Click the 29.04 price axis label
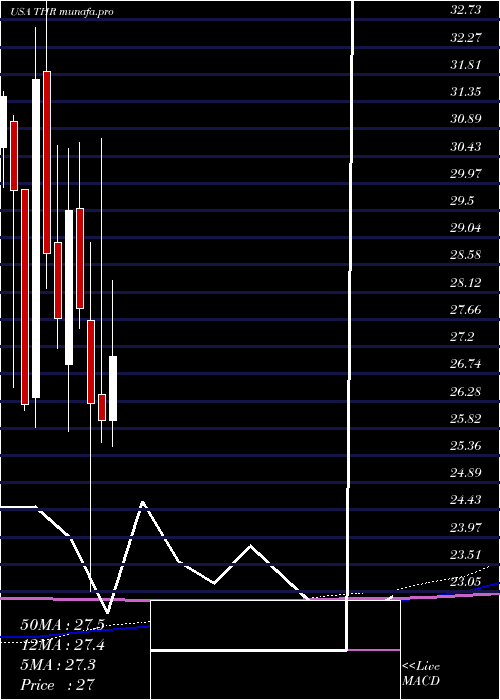Viewport: 500px width, 700px height. pos(466,228)
